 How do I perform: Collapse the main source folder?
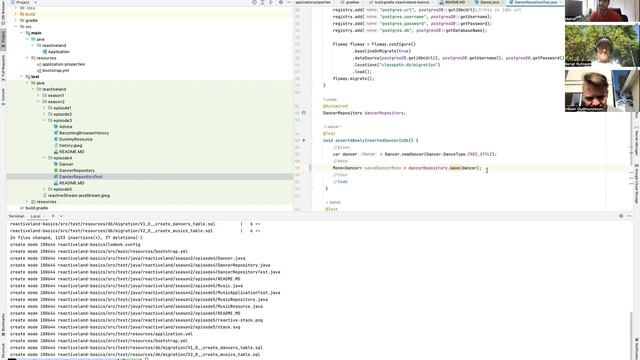22,33
